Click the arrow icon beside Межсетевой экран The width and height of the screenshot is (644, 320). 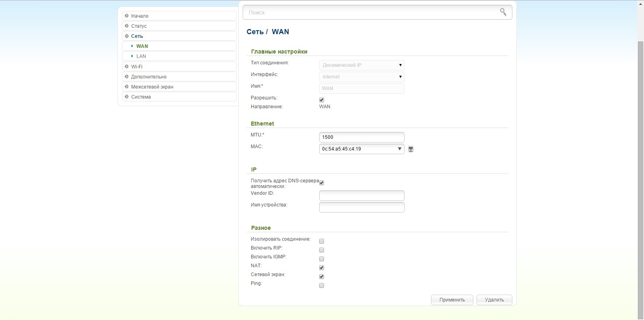[x=127, y=87]
